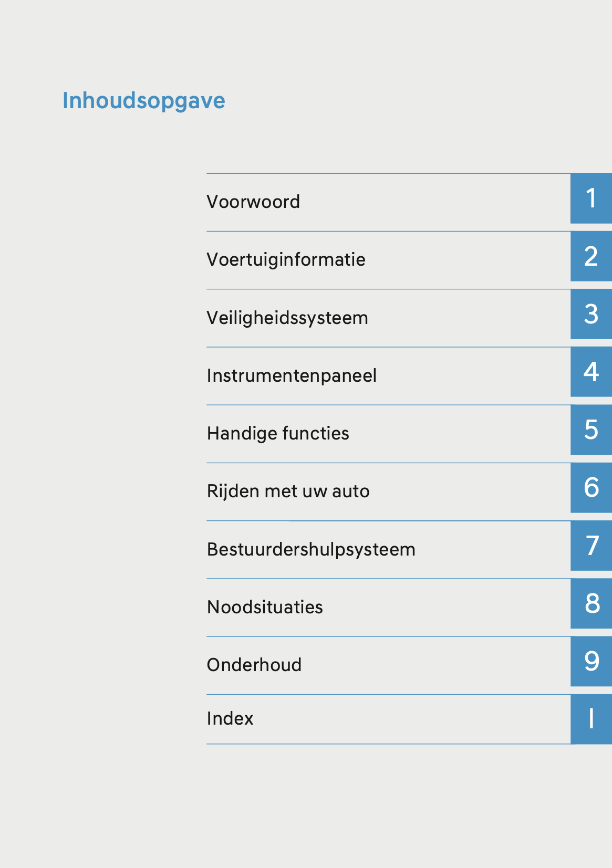Viewport: 612px width, 868px height.
Task: Jump to Rijden met uw auto
Action: click(x=288, y=491)
